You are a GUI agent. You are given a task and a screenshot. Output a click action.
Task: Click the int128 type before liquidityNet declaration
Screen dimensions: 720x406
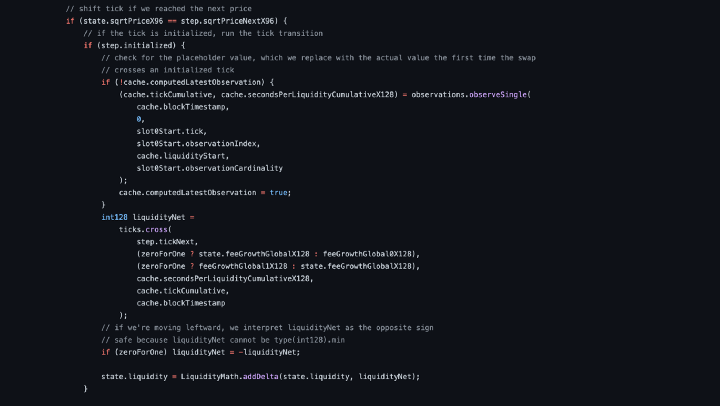(x=114, y=217)
